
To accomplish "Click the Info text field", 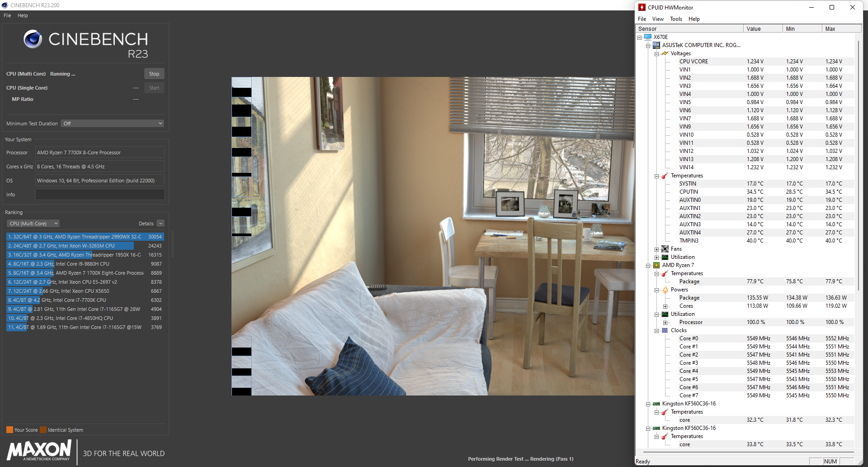I will (100, 195).
